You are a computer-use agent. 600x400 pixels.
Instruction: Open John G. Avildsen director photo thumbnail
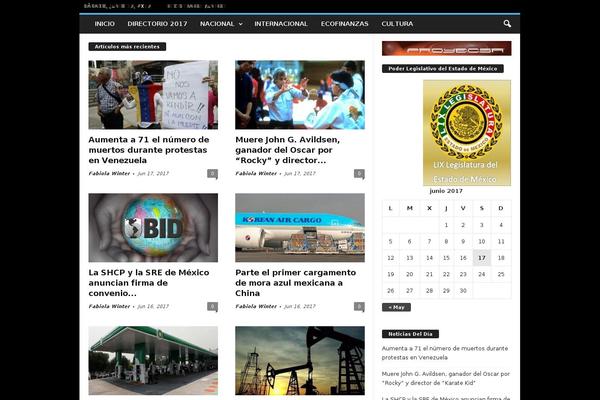point(300,95)
